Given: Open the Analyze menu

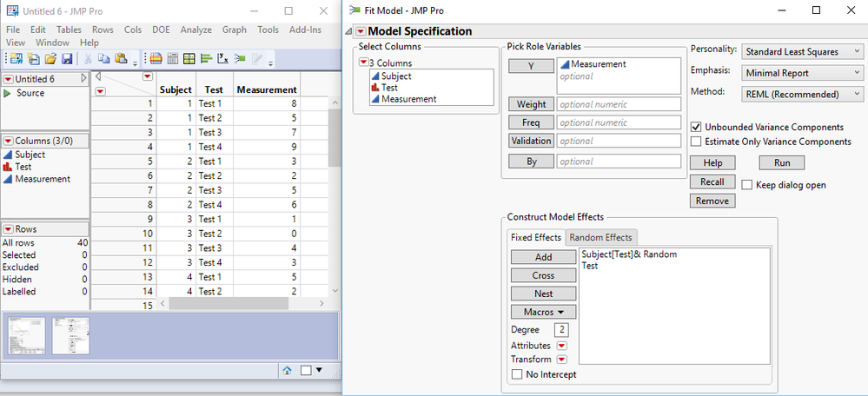Looking at the screenshot, I should tap(196, 30).
